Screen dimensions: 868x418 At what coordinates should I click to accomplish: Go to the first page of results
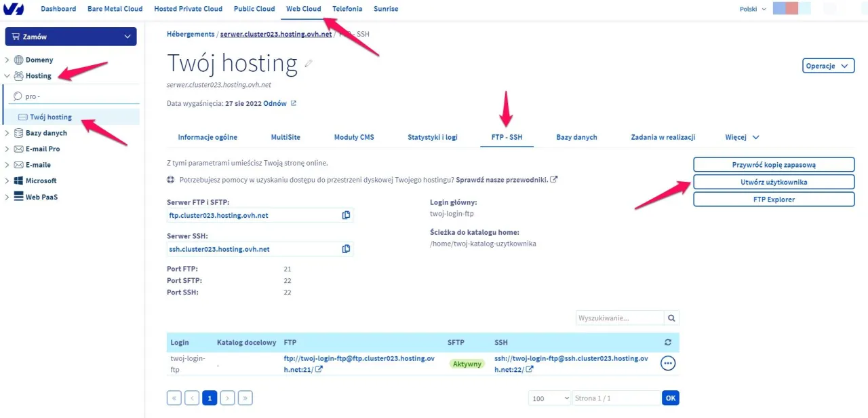point(174,398)
